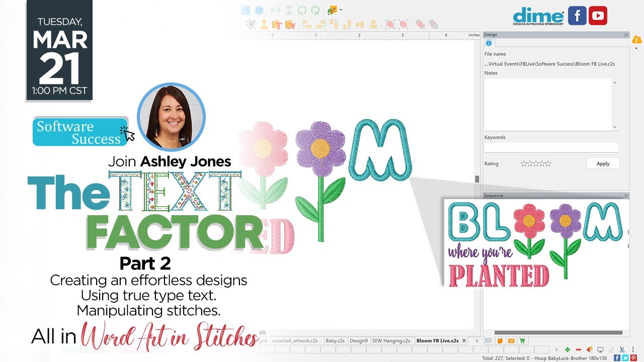This screenshot has width=644, height=362.
Task: Click the canvas vertical scrollbar thumb
Action: (477, 179)
